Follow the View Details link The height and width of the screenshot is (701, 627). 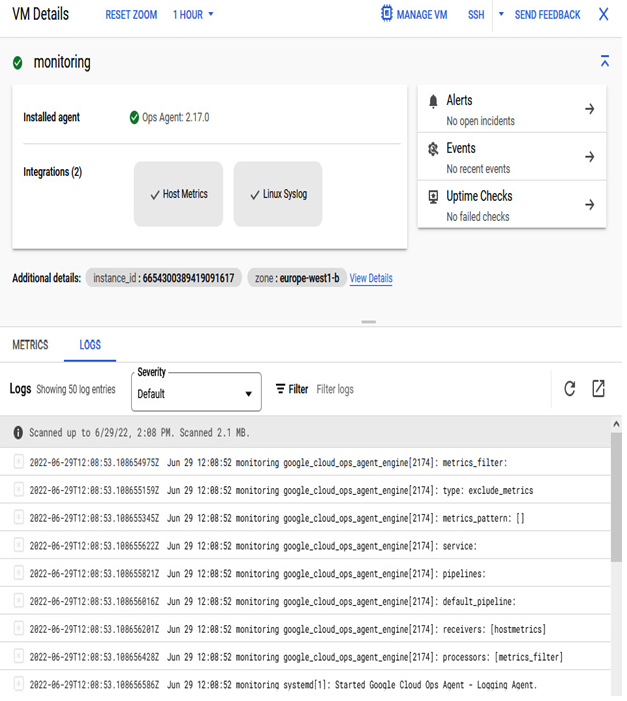coord(371,278)
